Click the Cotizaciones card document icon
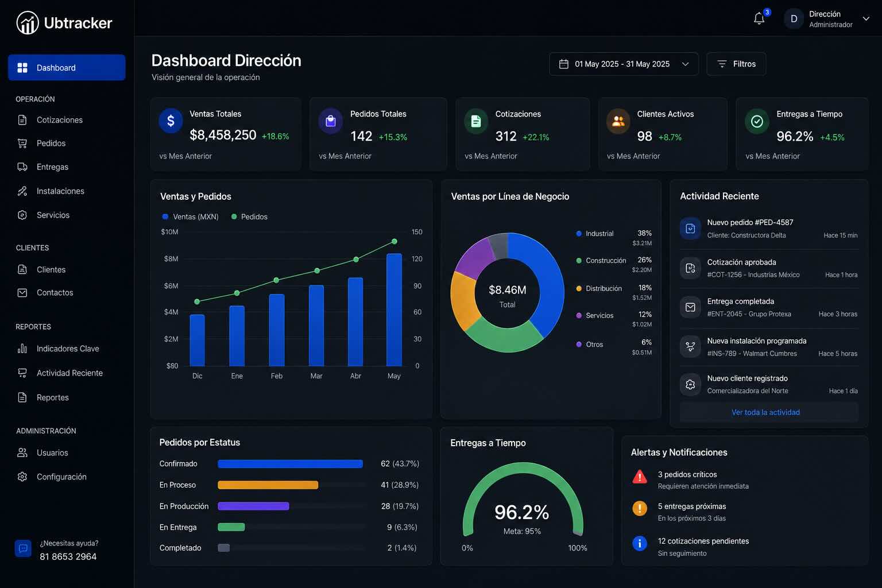882x588 pixels. [476, 121]
